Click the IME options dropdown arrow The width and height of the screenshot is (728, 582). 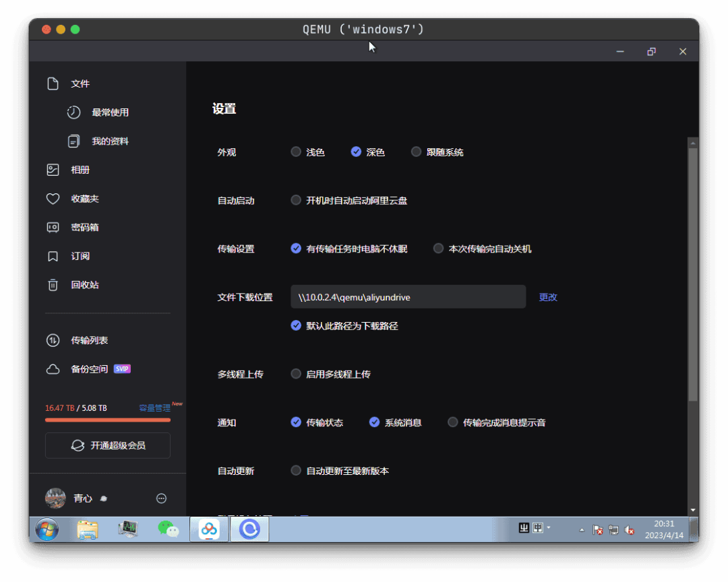[549, 527]
